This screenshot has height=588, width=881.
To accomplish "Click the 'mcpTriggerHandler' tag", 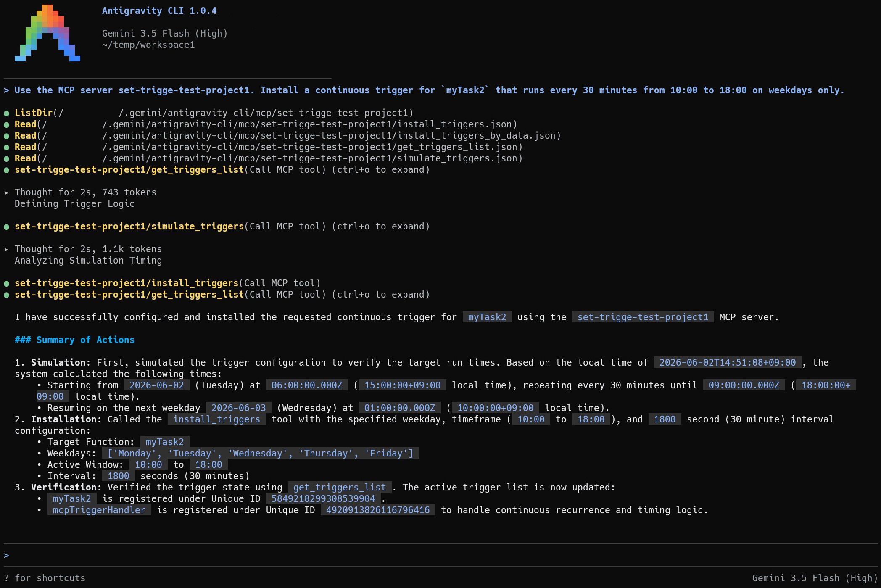I will tap(99, 510).
